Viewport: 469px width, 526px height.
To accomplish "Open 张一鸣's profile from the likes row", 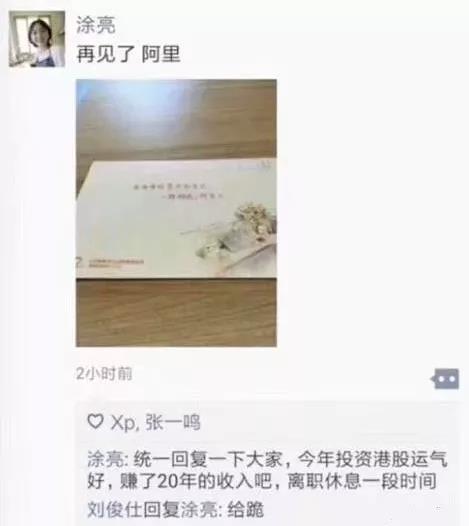I will (173, 422).
